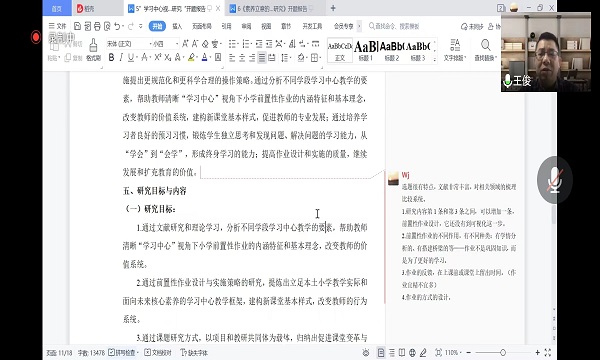Undo the last action
Screen dimensions: 600x360
117,26
